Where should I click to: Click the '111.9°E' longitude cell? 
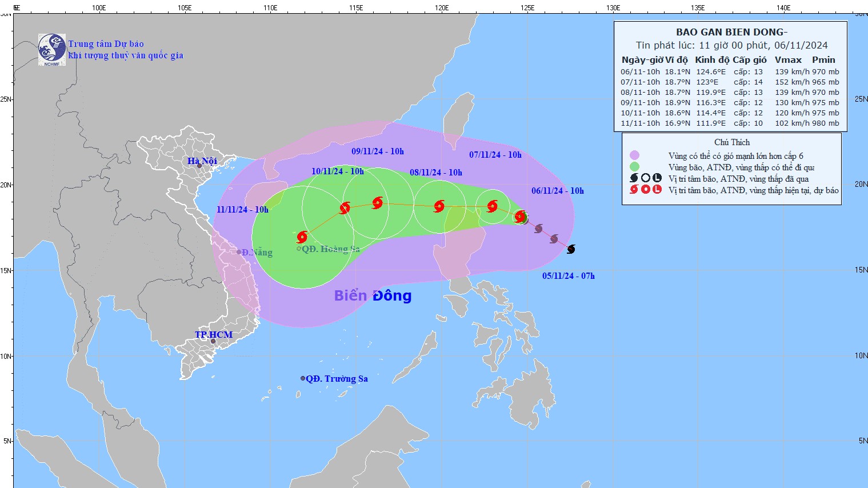[711, 123]
